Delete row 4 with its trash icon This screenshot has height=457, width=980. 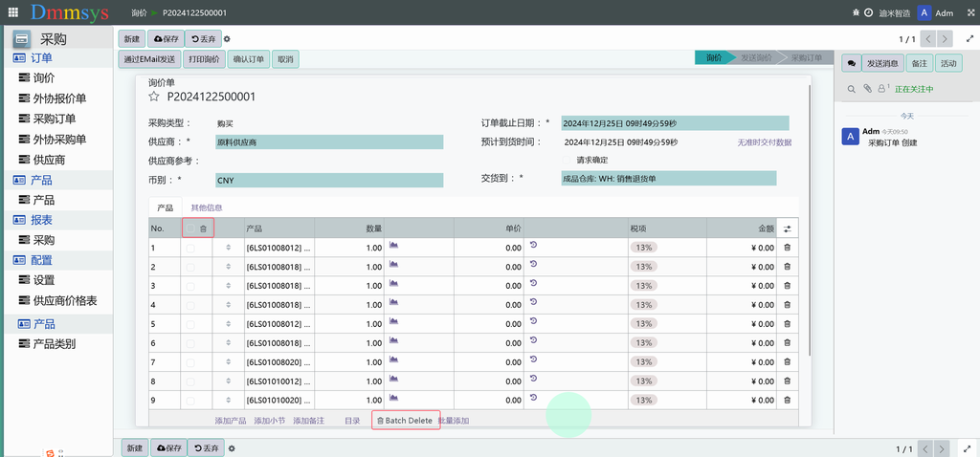coord(787,305)
